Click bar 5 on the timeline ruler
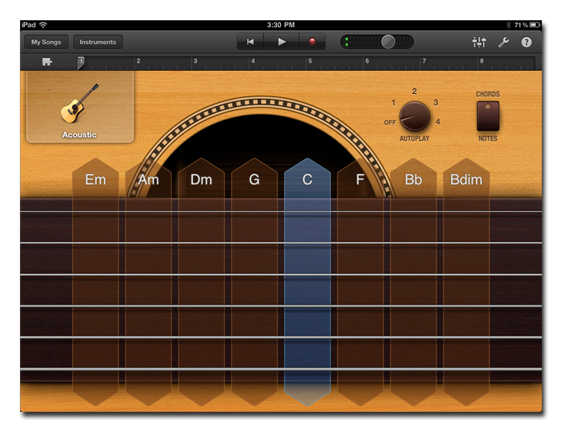 [x=310, y=61]
